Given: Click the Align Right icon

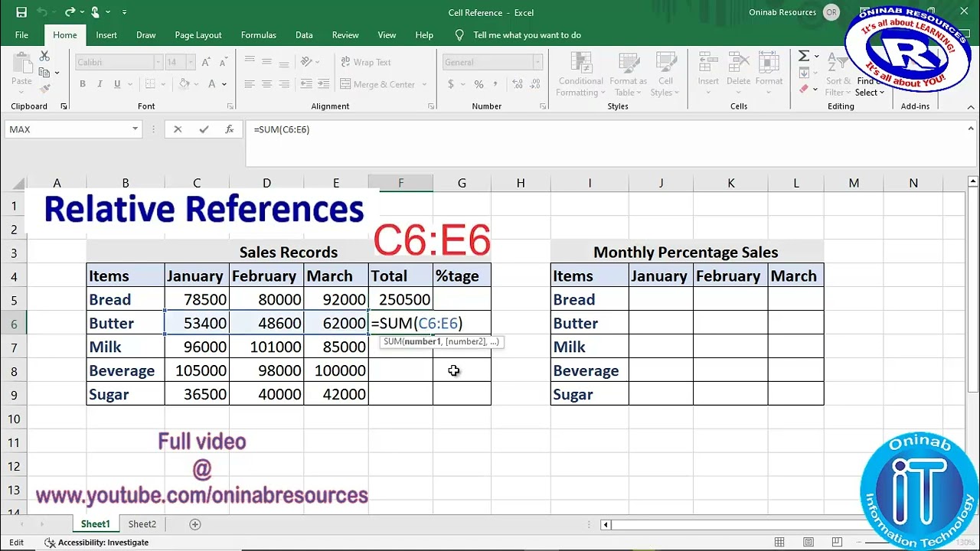Looking at the screenshot, I should [x=283, y=84].
